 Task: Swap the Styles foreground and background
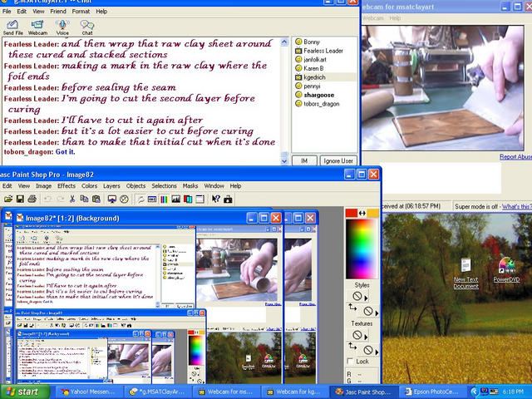tap(352, 308)
